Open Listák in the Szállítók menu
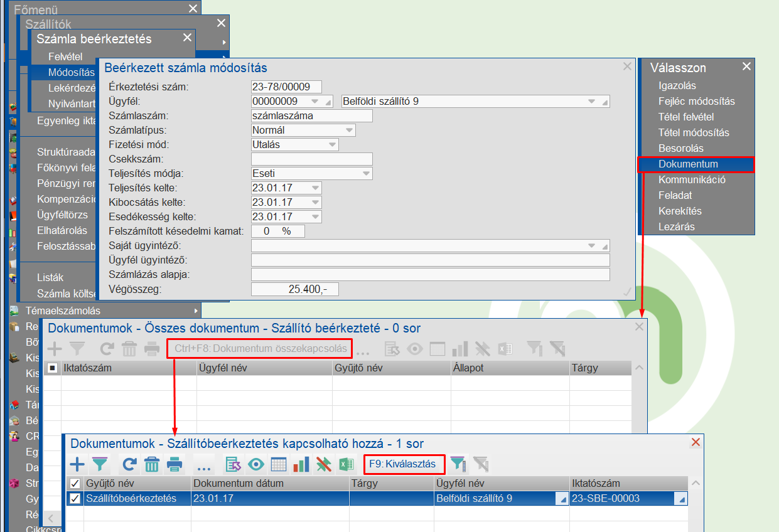 click(x=50, y=277)
